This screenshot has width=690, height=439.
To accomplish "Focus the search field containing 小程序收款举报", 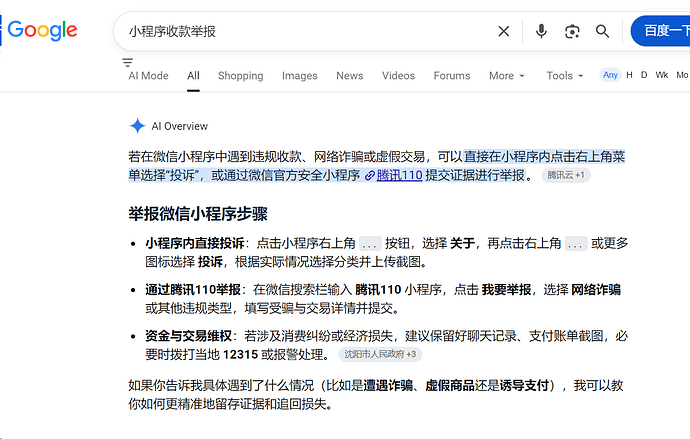I will point(308,31).
